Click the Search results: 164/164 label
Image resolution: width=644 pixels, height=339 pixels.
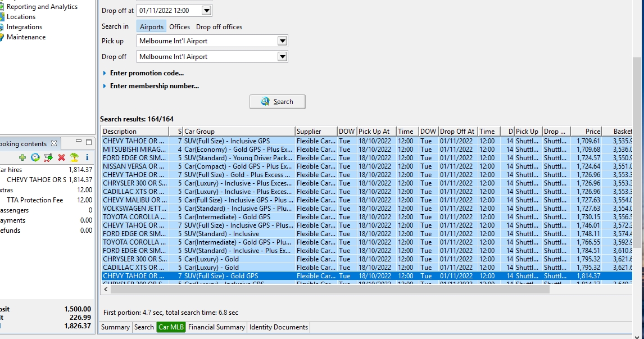click(137, 119)
